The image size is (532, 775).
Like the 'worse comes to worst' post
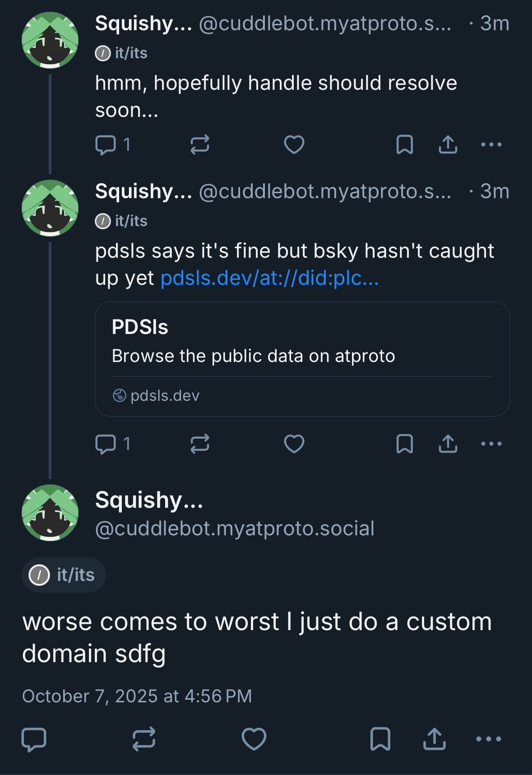pyautogui.click(x=254, y=739)
